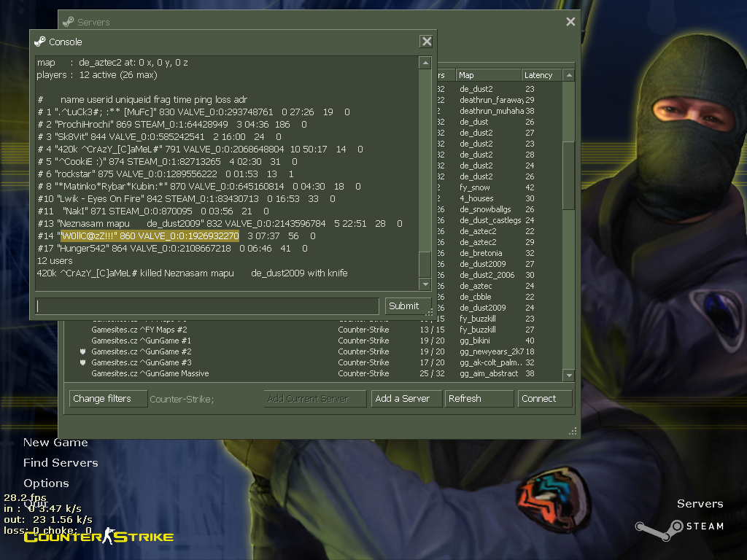
Task: Submit the console command
Action: (407, 306)
